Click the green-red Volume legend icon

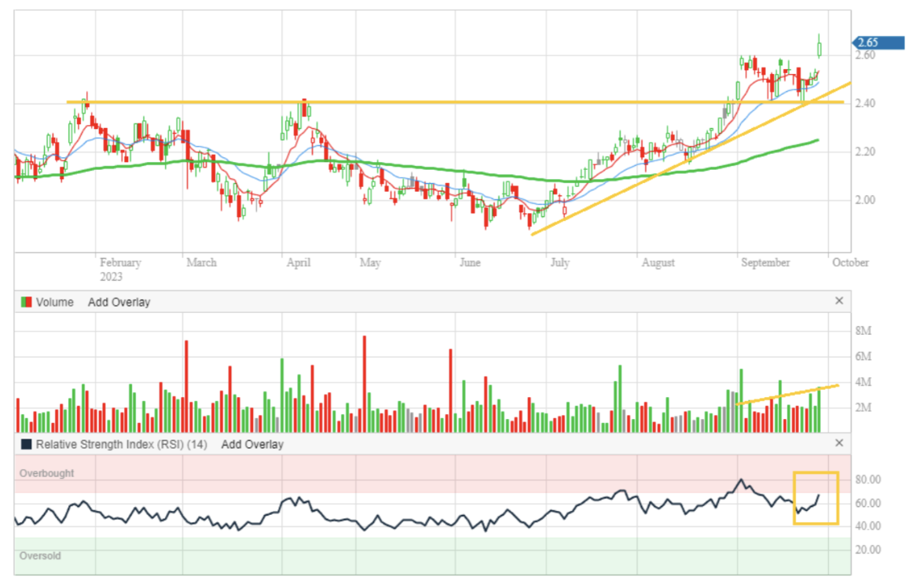click(26, 302)
